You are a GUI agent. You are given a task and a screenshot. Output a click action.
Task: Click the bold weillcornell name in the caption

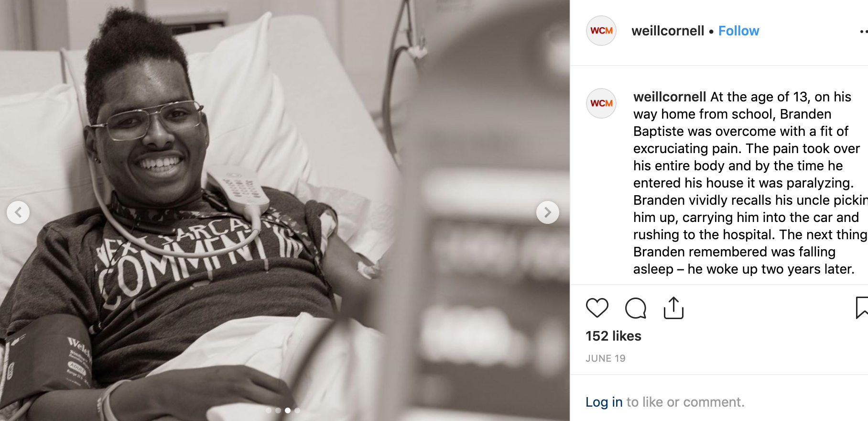point(670,97)
